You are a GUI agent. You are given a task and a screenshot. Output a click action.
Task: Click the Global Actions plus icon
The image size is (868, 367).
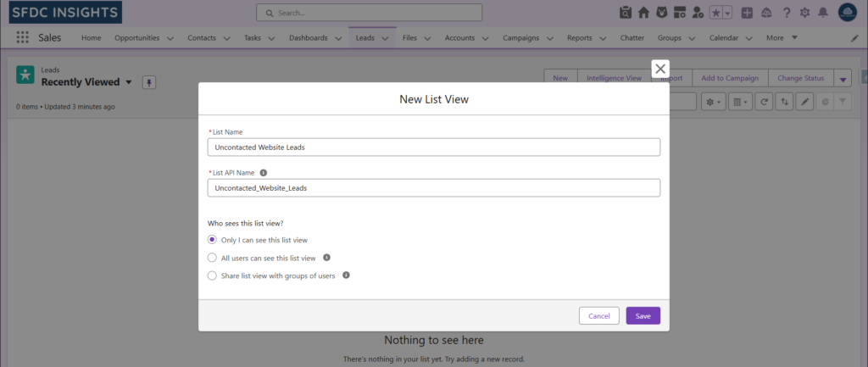[747, 13]
